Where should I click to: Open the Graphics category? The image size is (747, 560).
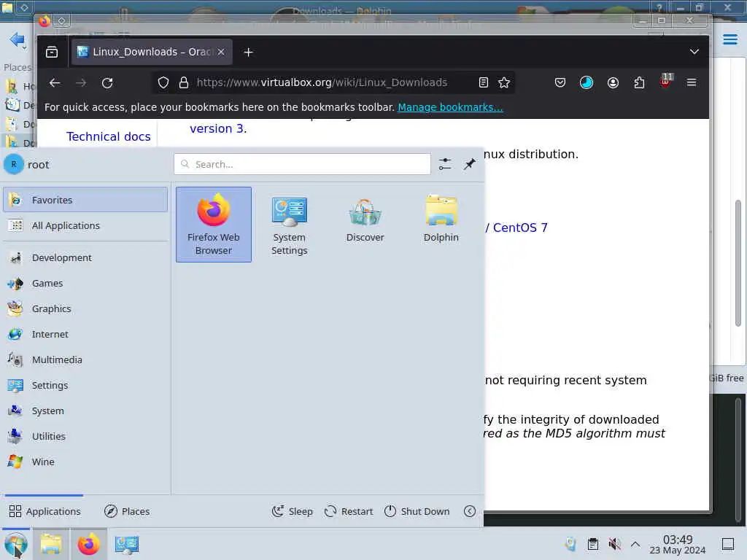[x=85, y=308]
